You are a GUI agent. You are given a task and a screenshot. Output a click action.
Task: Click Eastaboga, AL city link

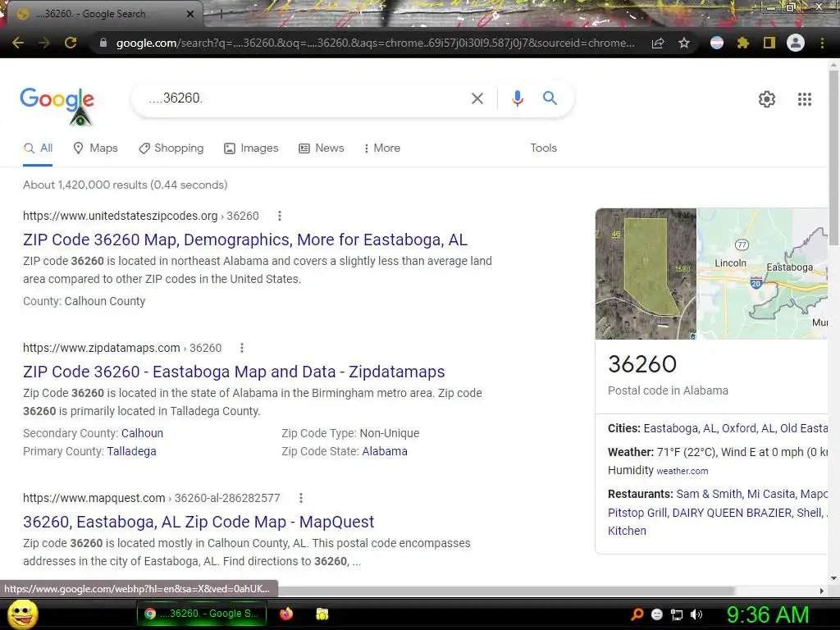point(680,428)
